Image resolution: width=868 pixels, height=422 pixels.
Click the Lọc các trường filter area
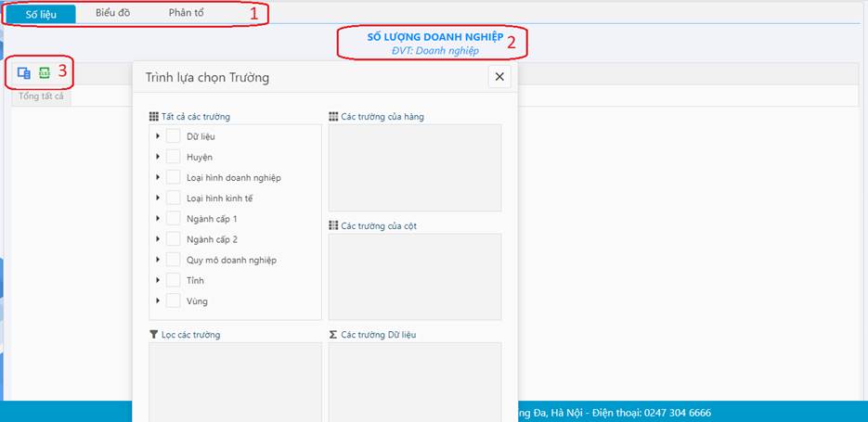[x=235, y=380]
